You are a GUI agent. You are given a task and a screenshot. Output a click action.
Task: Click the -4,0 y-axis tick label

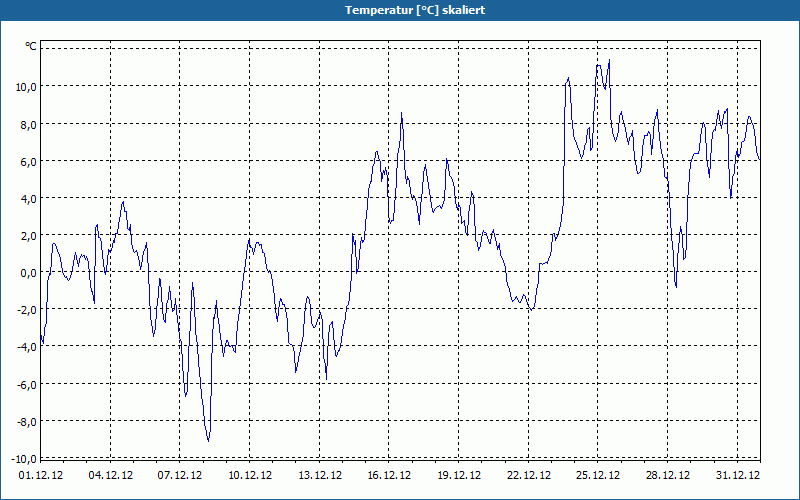click(x=26, y=347)
